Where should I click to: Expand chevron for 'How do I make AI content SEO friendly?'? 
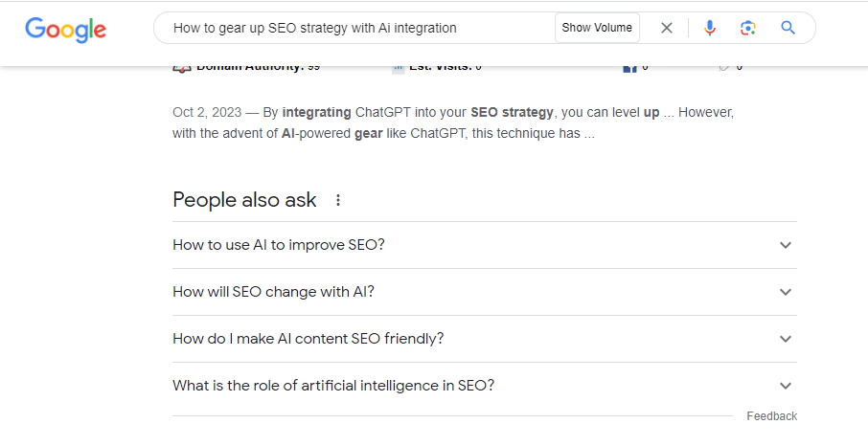click(x=785, y=339)
